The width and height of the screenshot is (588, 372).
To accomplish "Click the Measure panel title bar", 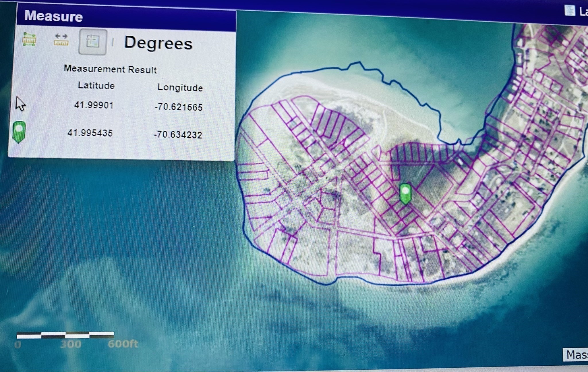I will click(126, 18).
